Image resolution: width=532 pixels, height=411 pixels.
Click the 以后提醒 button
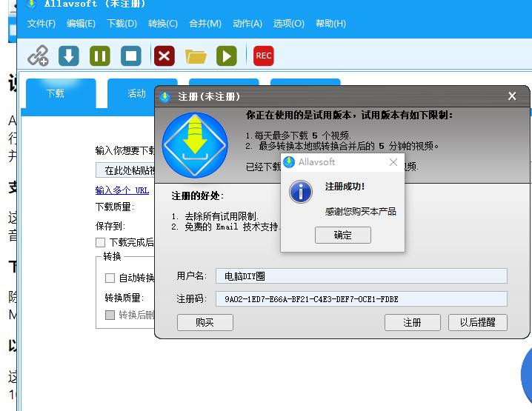[x=477, y=322]
